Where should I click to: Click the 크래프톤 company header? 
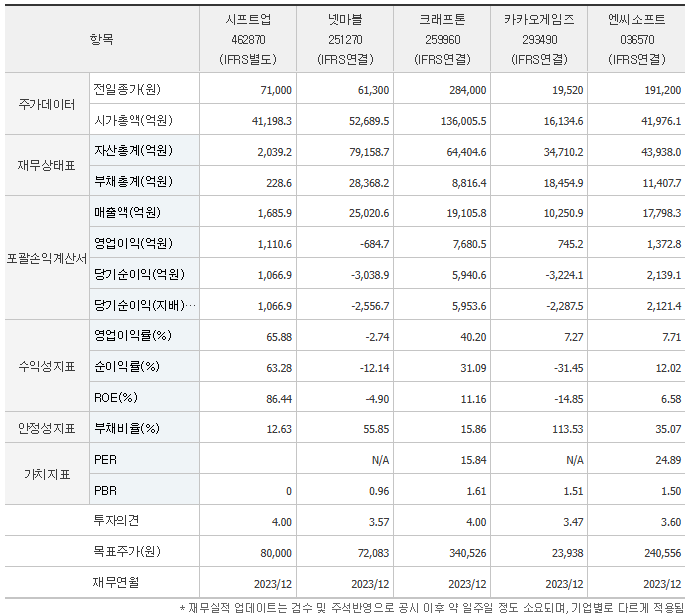click(442, 39)
